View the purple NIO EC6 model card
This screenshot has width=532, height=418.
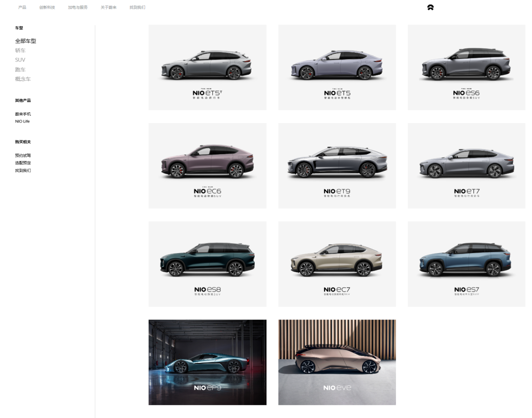click(x=207, y=165)
